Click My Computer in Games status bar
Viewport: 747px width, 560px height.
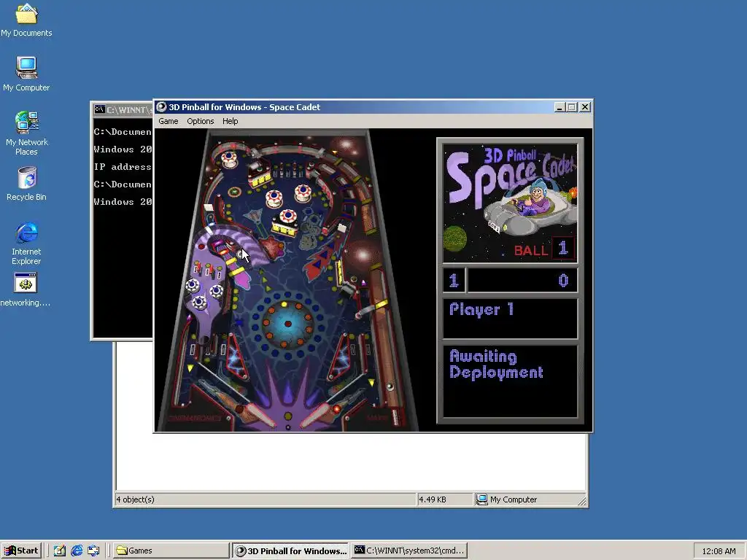pos(506,499)
